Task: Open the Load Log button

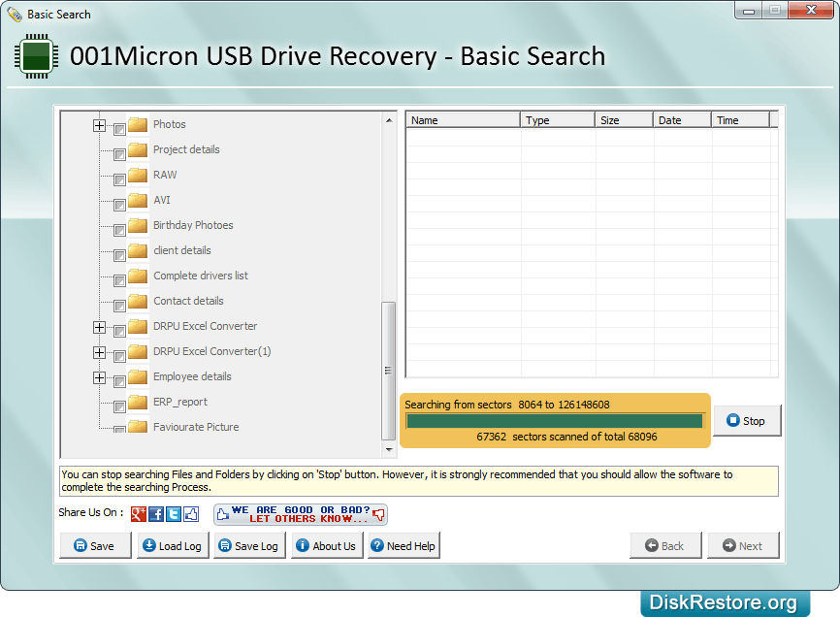Action: (173, 546)
